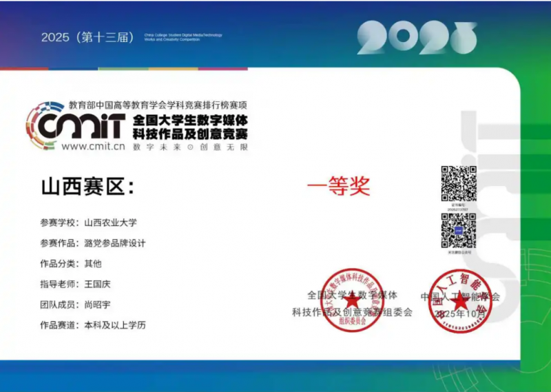Click the red 一等奖 award text

pyautogui.click(x=338, y=186)
